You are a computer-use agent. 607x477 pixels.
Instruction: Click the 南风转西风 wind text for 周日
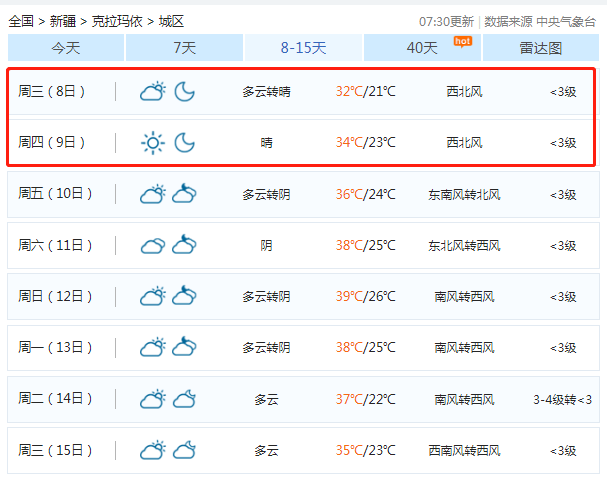click(465, 297)
